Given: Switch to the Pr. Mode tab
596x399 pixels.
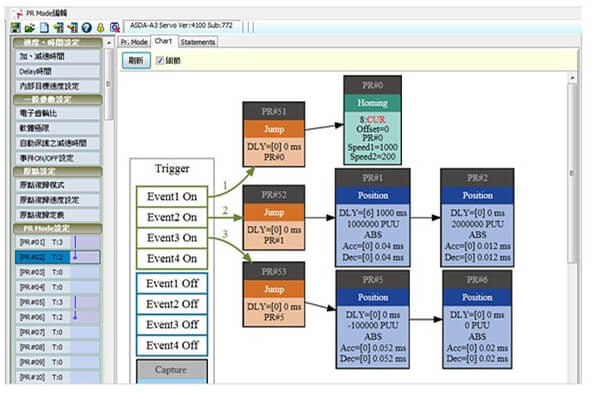Looking at the screenshot, I should coord(134,42).
